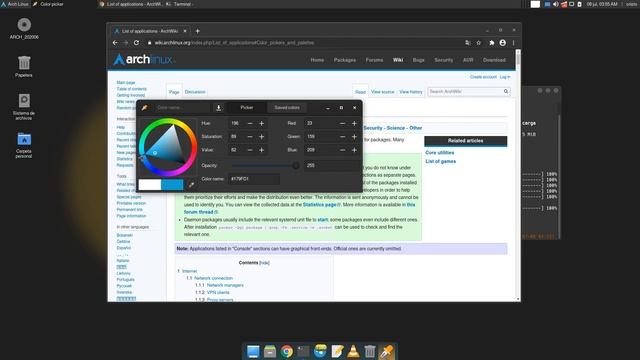Open the browser profile avatar icon
Viewport: 640px width, 360px height.
pyautogui.click(x=502, y=43)
